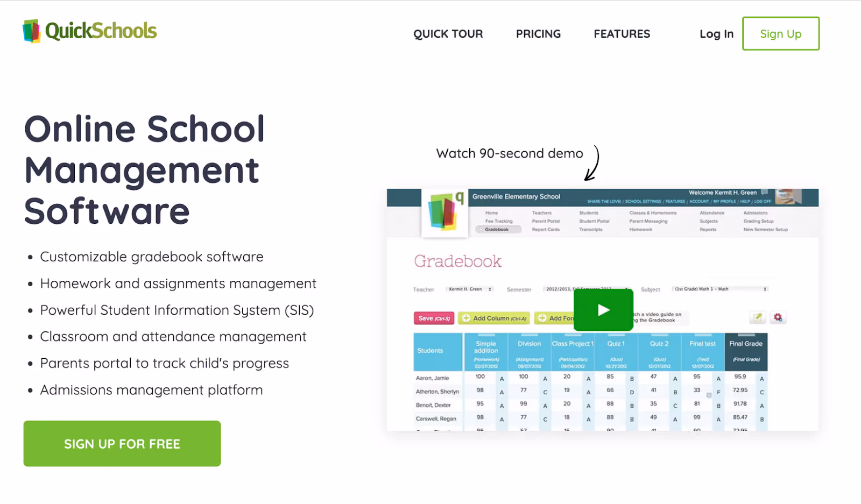Image resolution: width=861 pixels, height=504 pixels.
Task: Click the Class Project 1 column header
Action: 573,352
